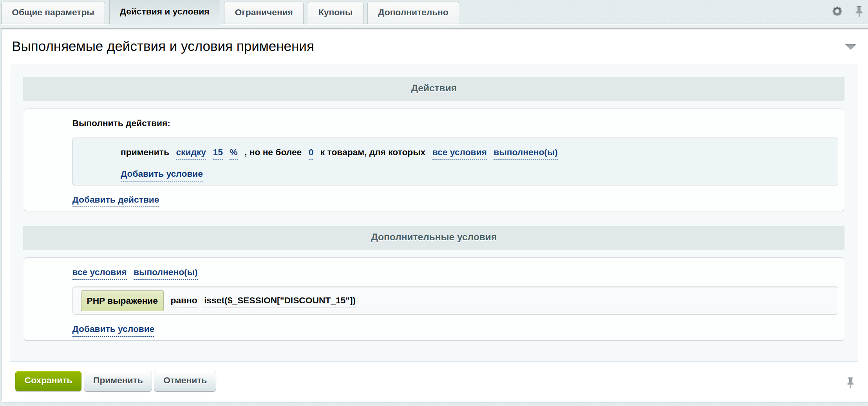Viewport: 868px width, 406px height.
Task: Edit the maximum discount value 0
Action: pyautogui.click(x=311, y=152)
